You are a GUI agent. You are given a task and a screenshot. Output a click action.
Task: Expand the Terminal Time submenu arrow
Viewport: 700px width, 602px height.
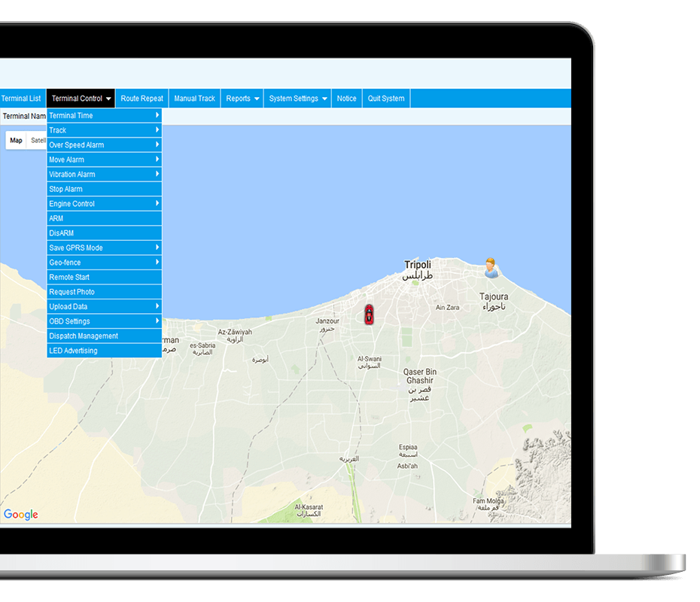[157, 115]
